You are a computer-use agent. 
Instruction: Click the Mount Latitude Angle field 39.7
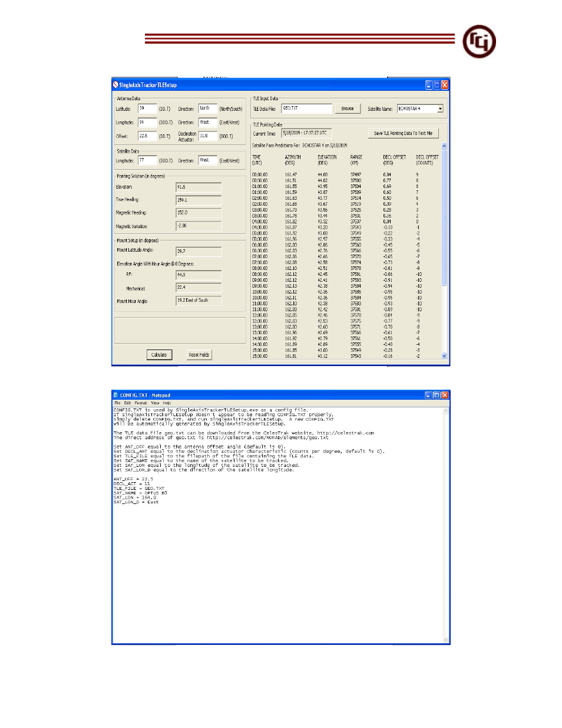coord(199,251)
